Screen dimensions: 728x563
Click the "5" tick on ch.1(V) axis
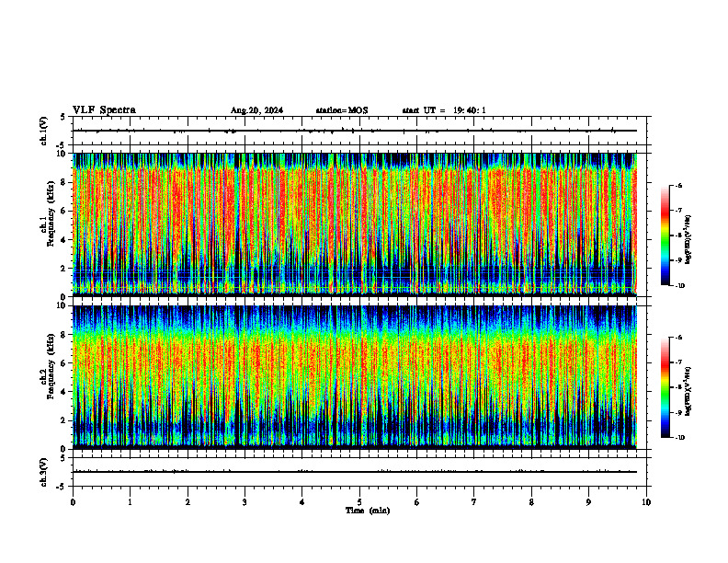(x=63, y=117)
